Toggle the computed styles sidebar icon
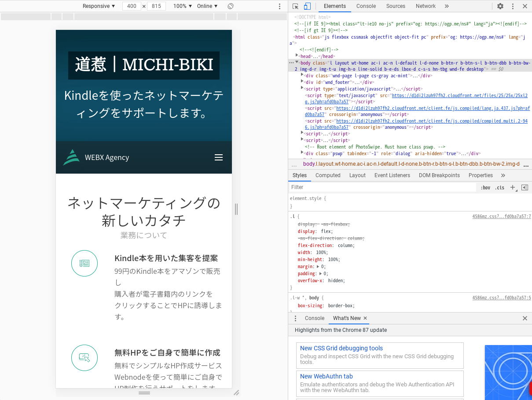This screenshot has width=532, height=400. 525,188
